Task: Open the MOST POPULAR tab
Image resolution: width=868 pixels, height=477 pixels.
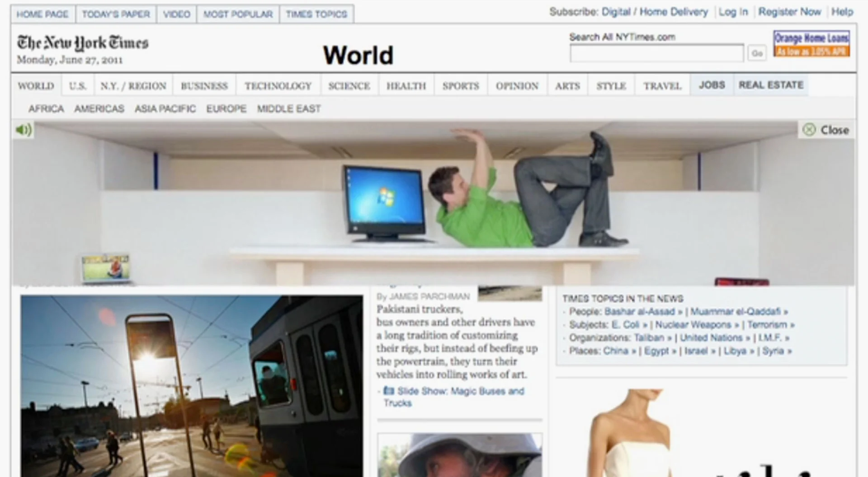Action: 238,14
